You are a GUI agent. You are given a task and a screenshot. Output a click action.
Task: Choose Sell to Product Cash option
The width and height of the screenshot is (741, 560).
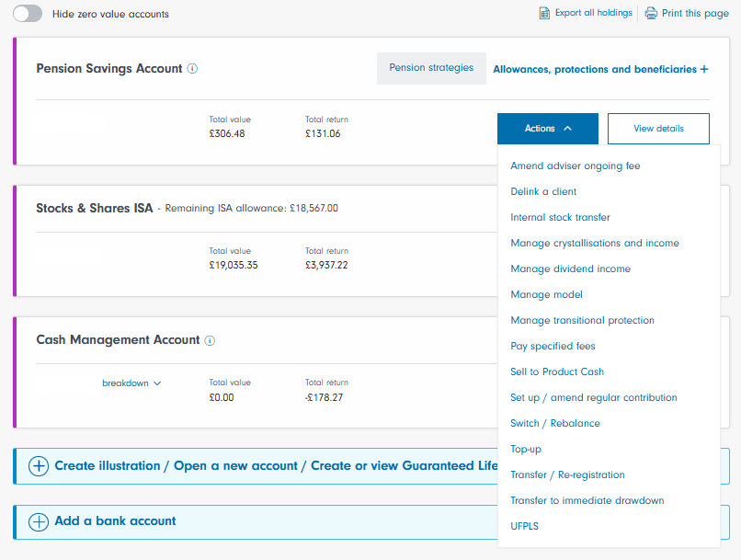556,372
